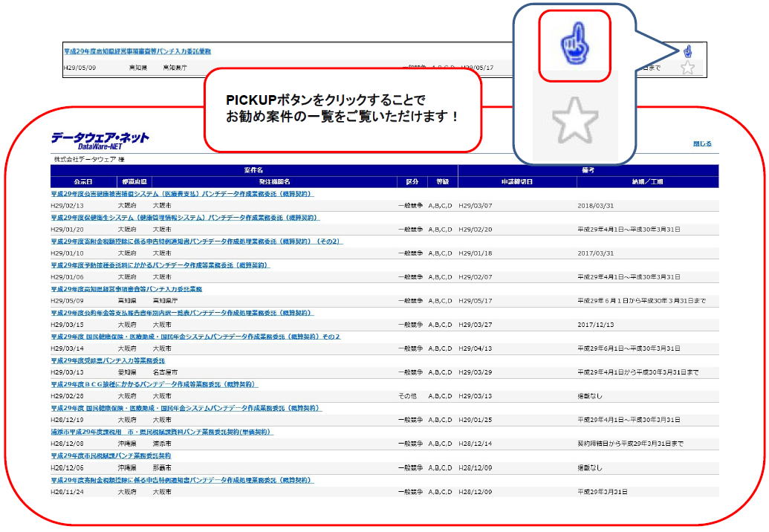Click the 申請締切日 column header
Screen dimensions: 769x532
[x=517, y=182]
